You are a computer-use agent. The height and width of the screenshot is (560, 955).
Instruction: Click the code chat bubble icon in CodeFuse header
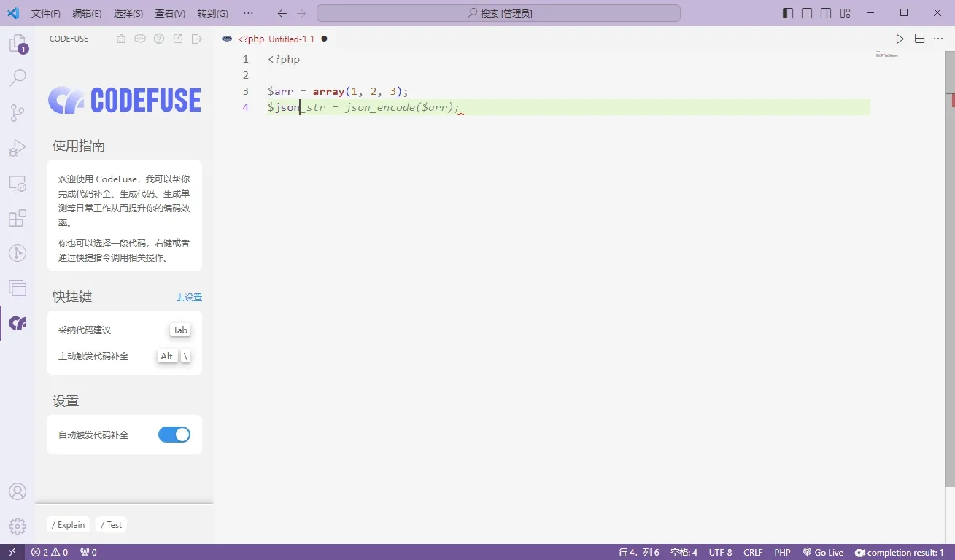click(140, 39)
